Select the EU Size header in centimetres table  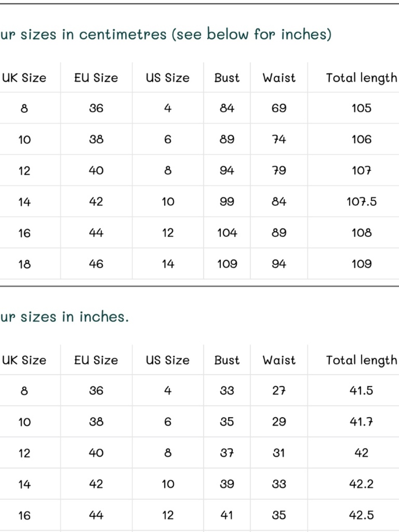(x=96, y=78)
